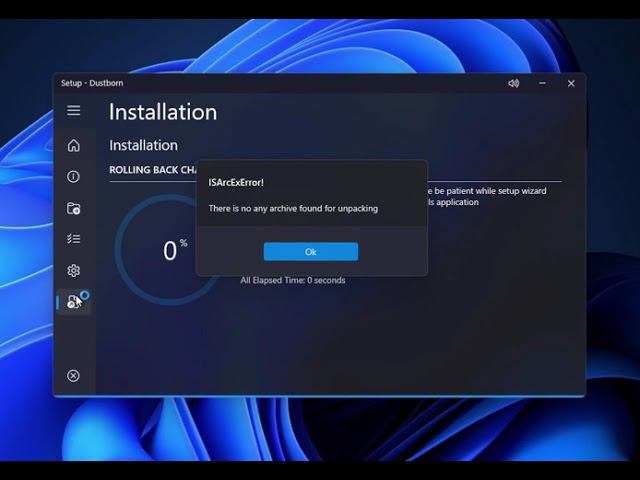Screen dimensions: 640x480
Task: Click the ISArcExError! dialog title
Action: 236,182
